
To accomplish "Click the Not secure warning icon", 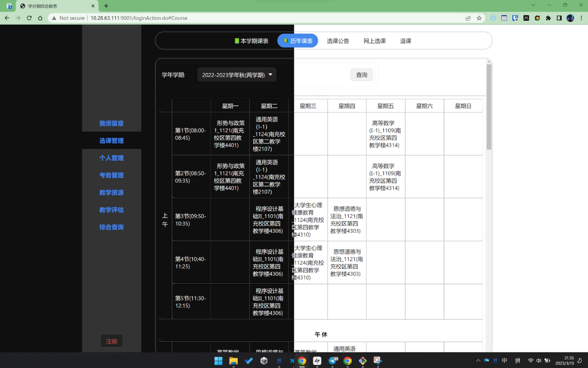I will pos(54,18).
